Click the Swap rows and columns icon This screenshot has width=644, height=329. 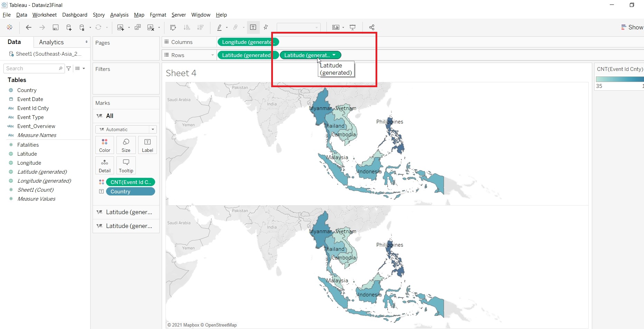pyautogui.click(x=173, y=27)
